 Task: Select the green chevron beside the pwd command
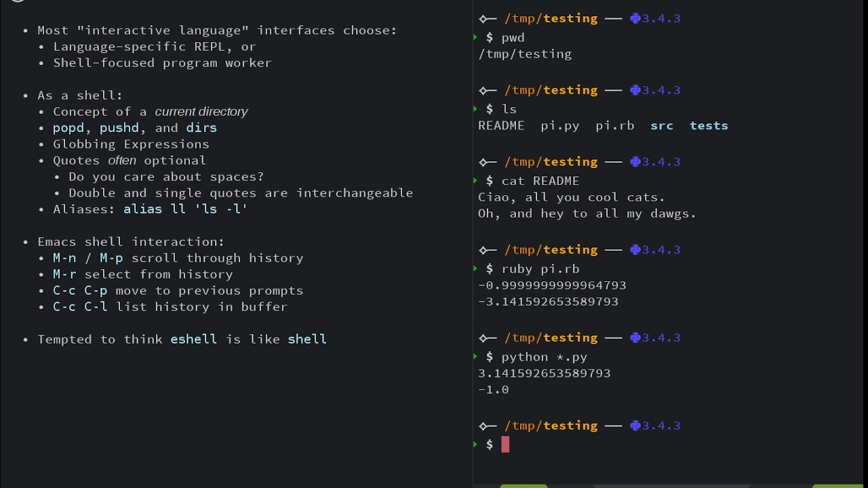475,37
